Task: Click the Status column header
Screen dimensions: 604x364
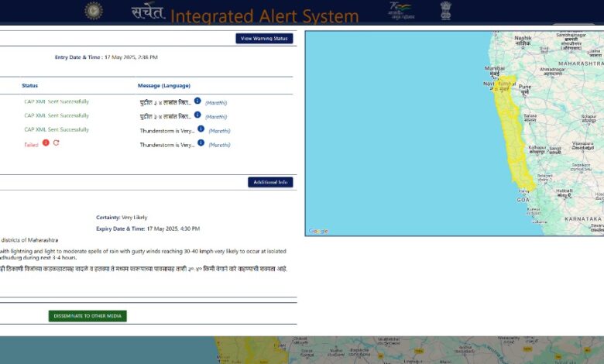Action: tap(29, 85)
